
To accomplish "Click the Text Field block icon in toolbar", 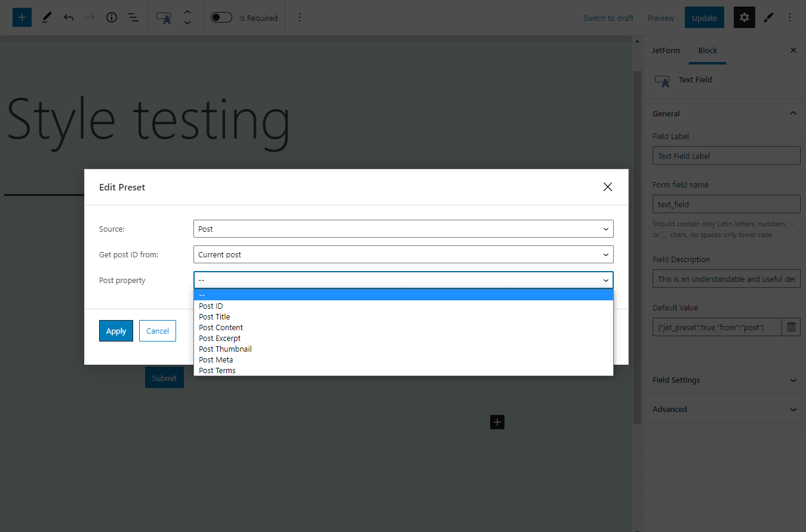I will click(163, 18).
